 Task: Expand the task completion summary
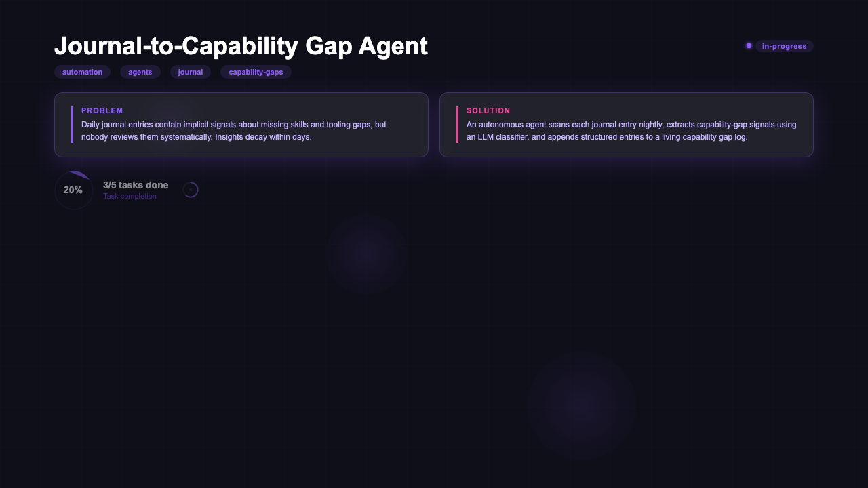pyautogui.click(x=136, y=190)
